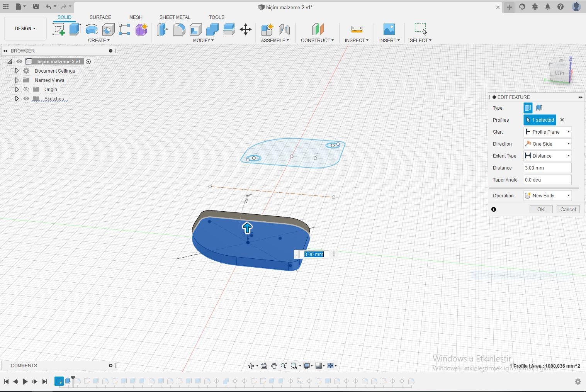Switch to the TOOLS tab

click(x=216, y=17)
